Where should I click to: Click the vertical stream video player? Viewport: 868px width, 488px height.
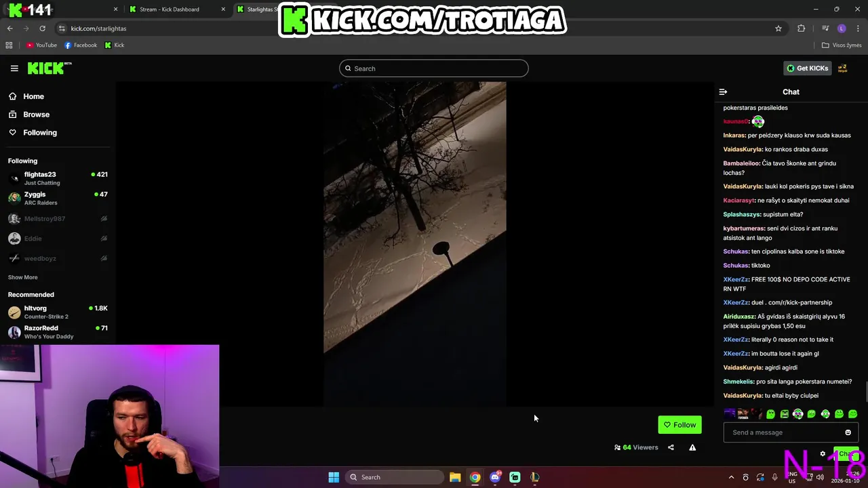click(x=414, y=244)
